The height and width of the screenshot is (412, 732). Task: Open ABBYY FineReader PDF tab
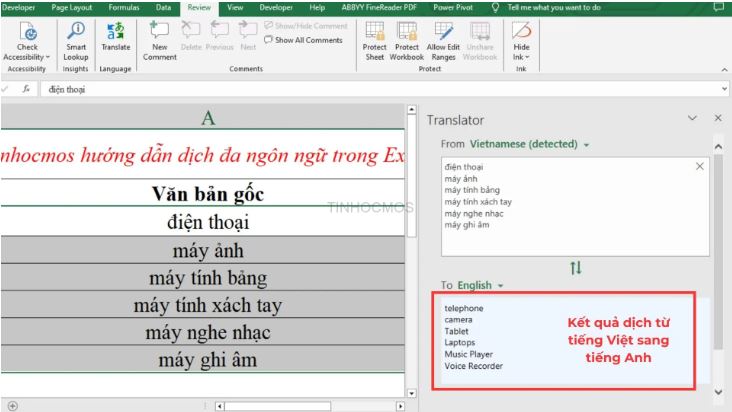(379, 7)
